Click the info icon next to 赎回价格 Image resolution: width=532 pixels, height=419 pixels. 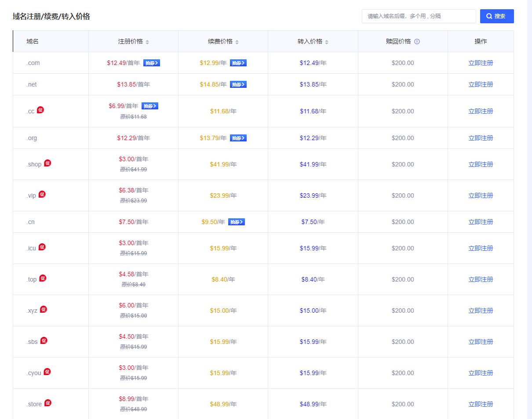point(417,42)
